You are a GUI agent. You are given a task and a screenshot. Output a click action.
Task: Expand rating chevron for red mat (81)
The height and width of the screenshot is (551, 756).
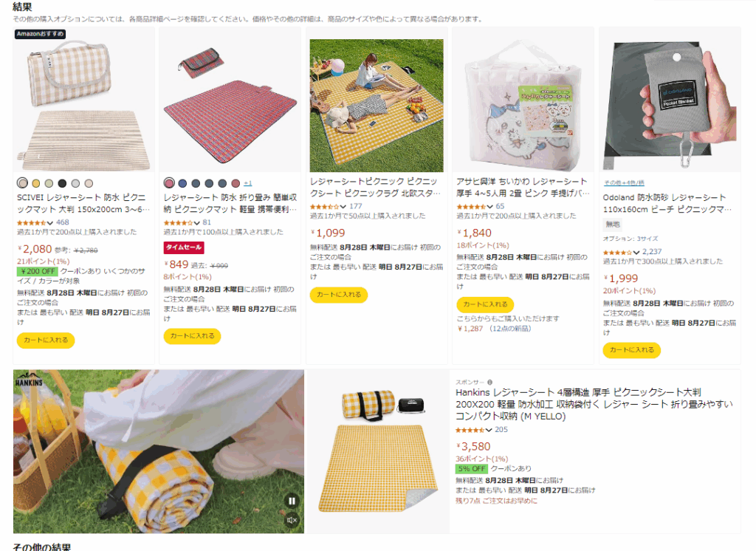click(x=196, y=222)
